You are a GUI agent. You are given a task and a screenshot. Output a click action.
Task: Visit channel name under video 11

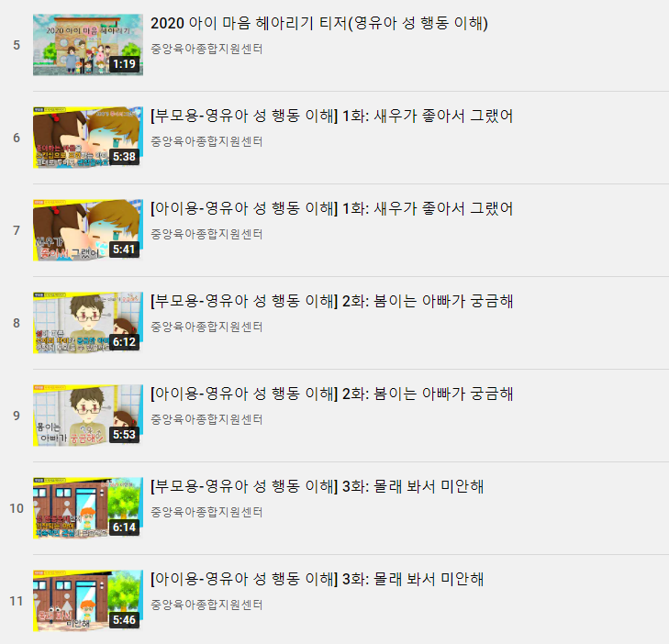tap(206, 605)
